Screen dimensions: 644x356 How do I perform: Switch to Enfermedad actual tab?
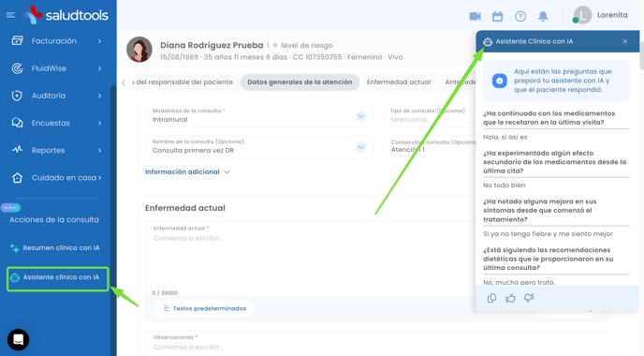[x=399, y=82]
